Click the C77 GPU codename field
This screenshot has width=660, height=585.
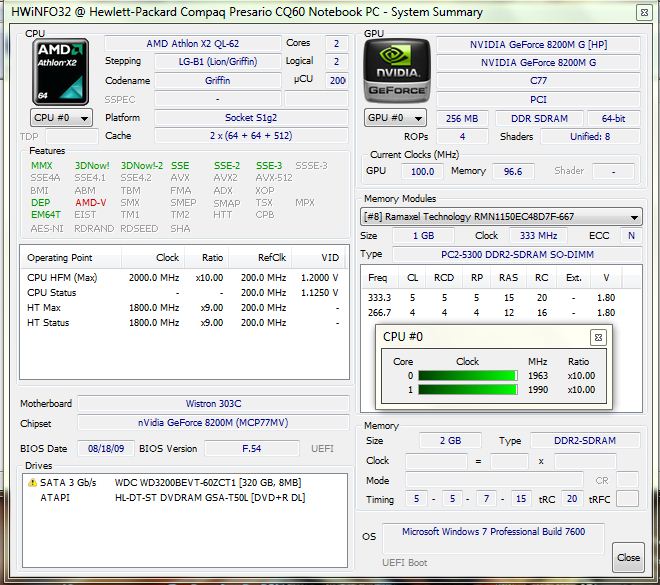pyautogui.click(x=538, y=80)
